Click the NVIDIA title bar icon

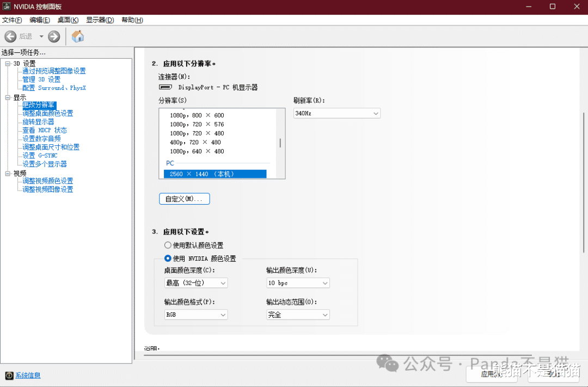(x=7, y=7)
